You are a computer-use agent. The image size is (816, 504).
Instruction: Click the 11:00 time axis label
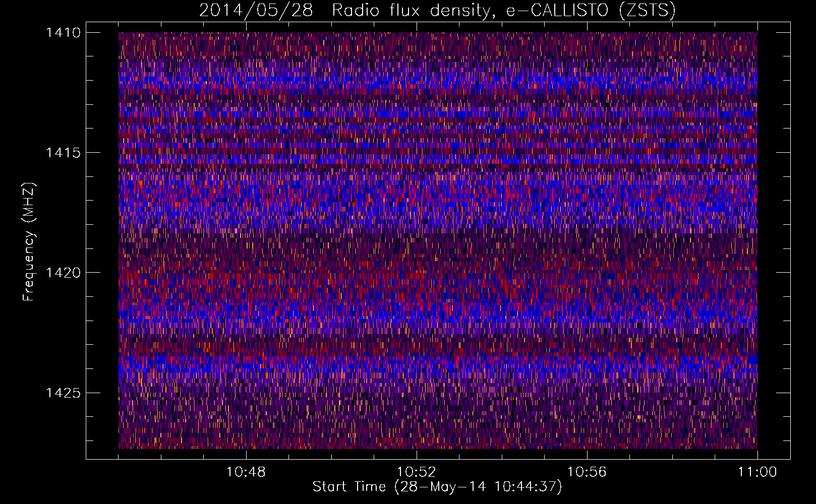[x=757, y=472]
